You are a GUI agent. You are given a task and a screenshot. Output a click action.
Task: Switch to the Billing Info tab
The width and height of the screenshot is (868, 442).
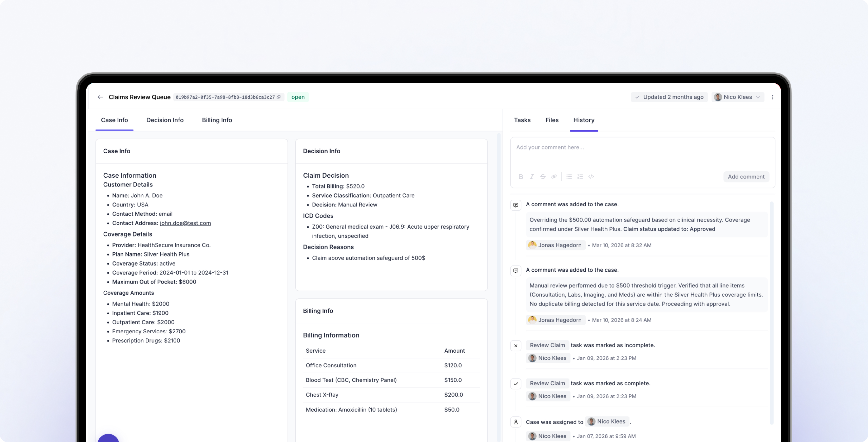217,120
